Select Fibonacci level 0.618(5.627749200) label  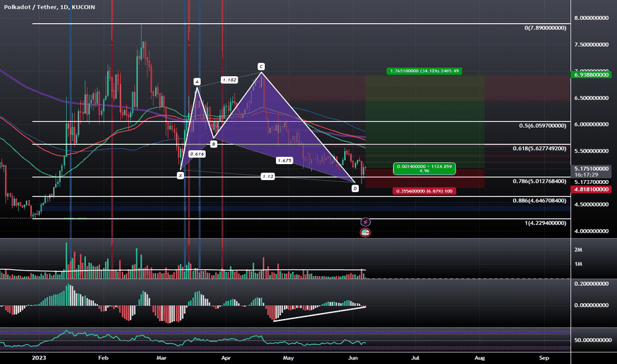[540, 148]
